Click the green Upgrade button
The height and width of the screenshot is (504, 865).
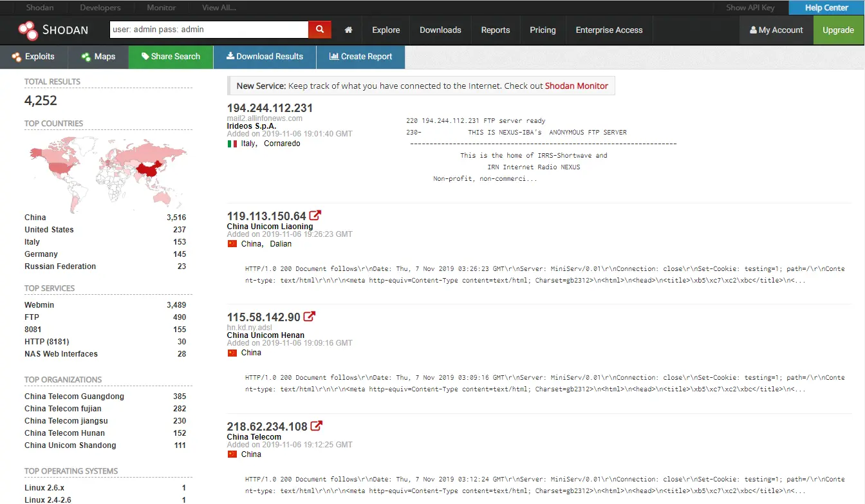pos(839,30)
